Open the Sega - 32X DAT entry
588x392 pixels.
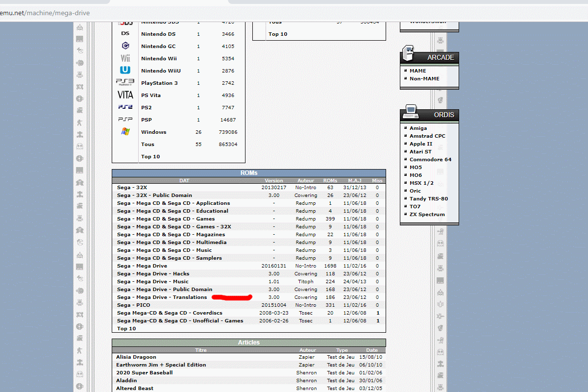coord(132,187)
